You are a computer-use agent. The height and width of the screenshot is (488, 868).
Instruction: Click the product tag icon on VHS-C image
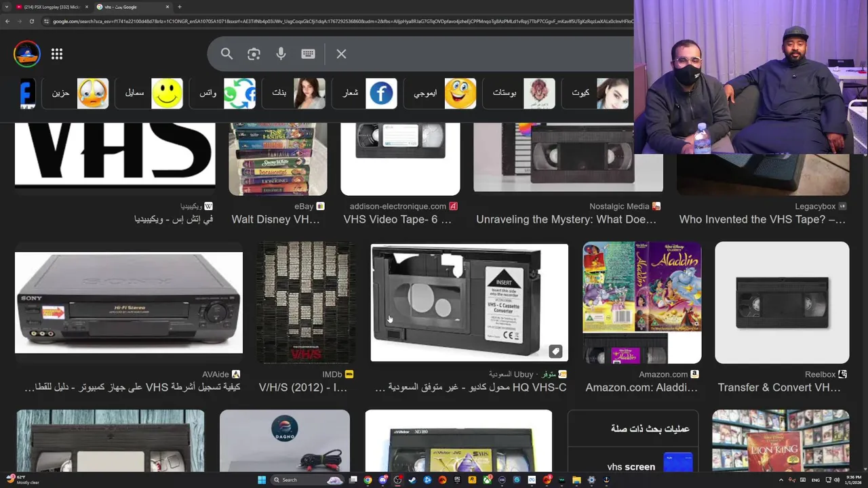point(555,351)
